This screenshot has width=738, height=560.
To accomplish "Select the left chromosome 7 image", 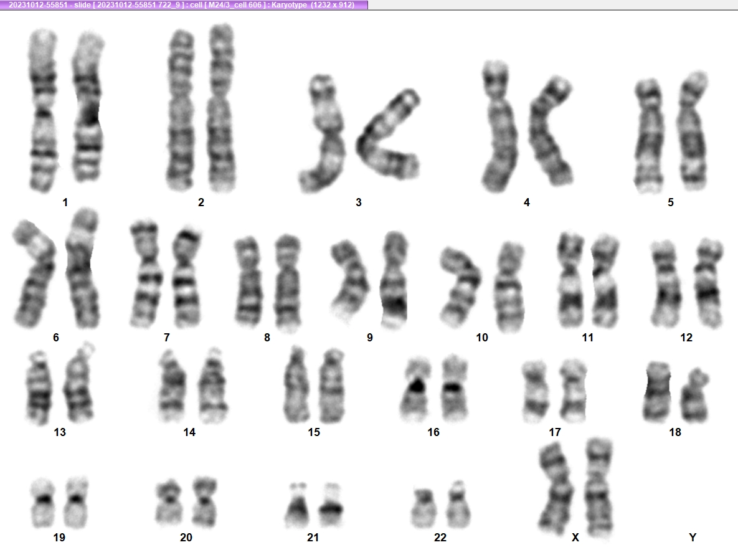I will (146, 274).
